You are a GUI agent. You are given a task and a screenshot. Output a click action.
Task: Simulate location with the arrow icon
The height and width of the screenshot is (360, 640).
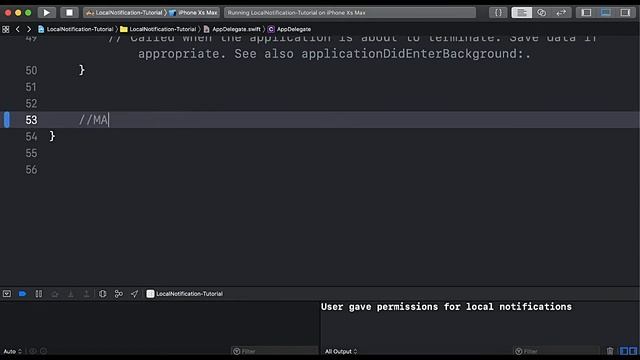(x=134, y=294)
